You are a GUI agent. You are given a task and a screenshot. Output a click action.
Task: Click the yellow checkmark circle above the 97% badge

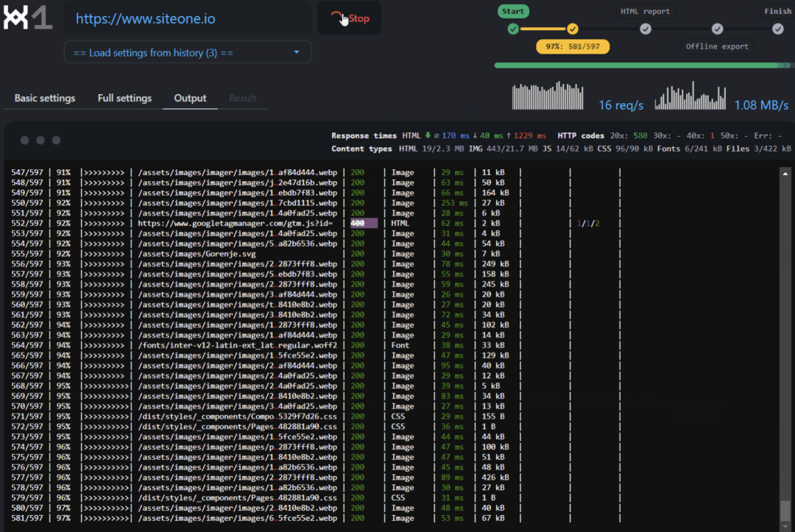tap(573, 29)
